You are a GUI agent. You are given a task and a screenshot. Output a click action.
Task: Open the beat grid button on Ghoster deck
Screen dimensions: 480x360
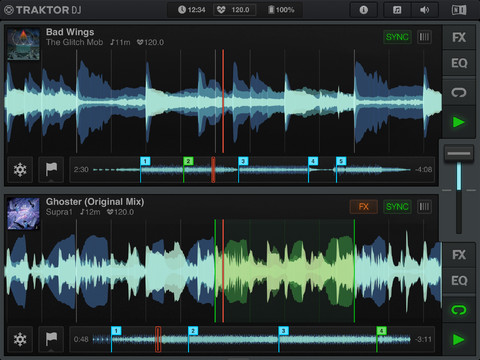pos(424,207)
